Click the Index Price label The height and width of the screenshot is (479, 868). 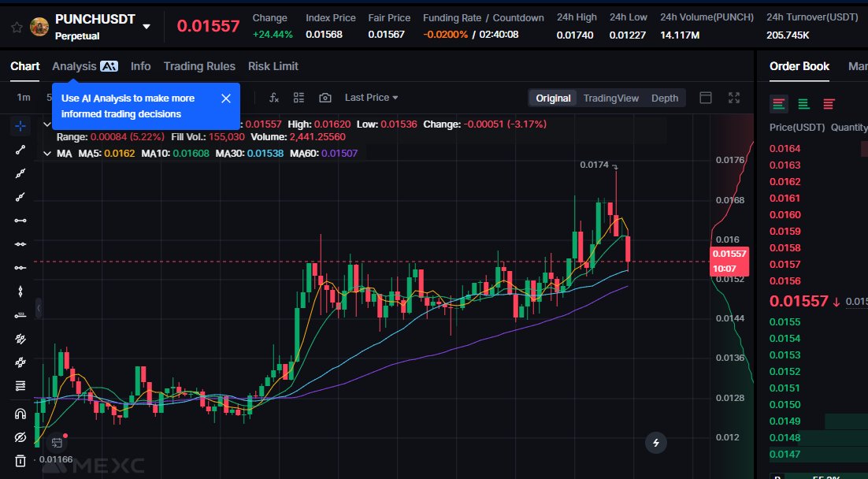(x=331, y=17)
